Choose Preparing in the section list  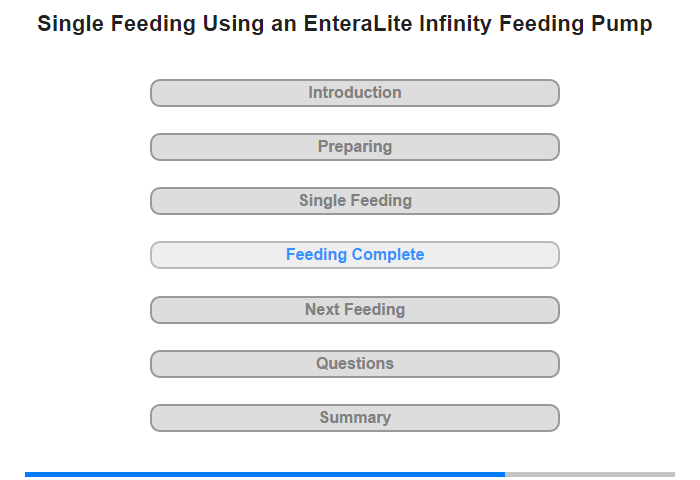(355, 147)
